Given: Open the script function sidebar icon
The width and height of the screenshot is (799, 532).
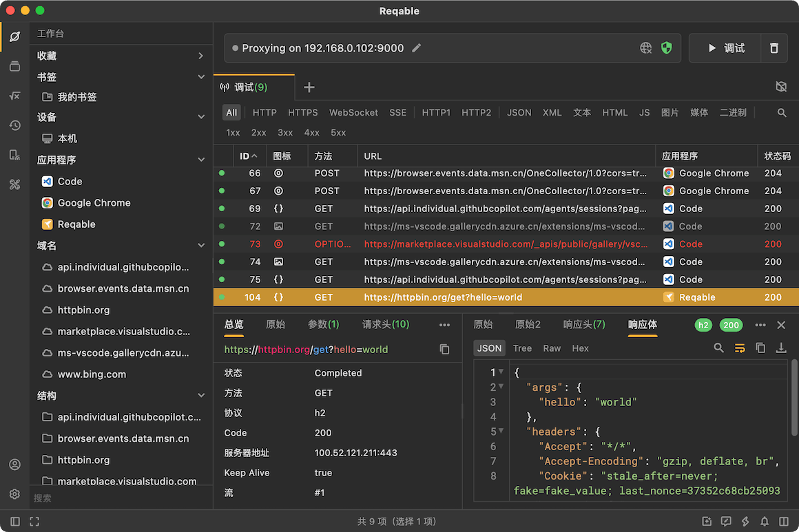Looking at the screenshot, I should [14, 96].
